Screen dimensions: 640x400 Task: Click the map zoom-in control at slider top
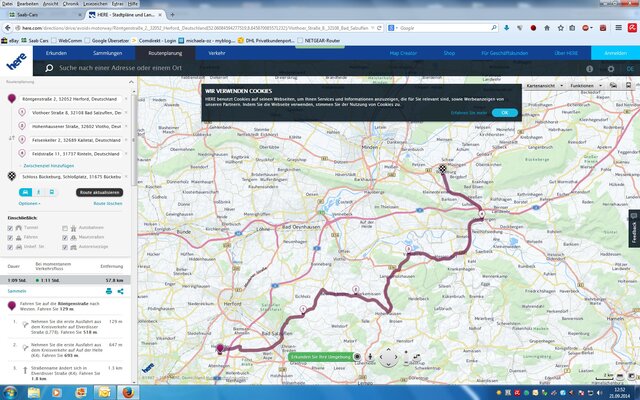[x=406, y=351]
